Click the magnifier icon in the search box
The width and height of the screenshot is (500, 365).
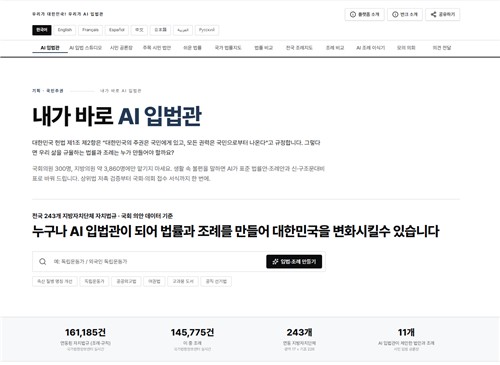click(x=43, y=262)
